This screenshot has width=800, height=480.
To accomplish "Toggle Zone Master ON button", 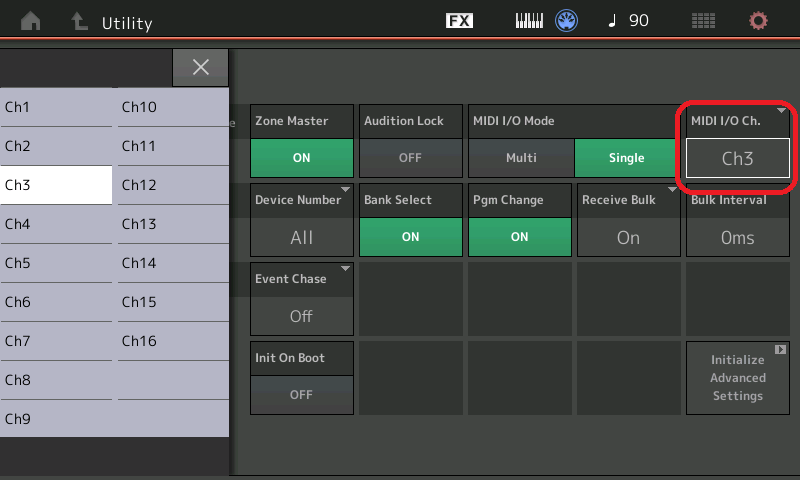I will tap(301, 158).
